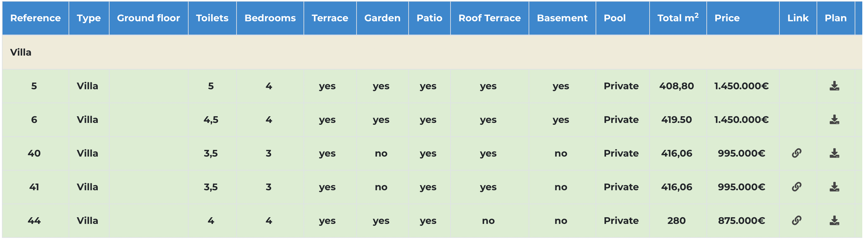Screen dimensions: 868x242
Task: Click the Toilets column header
Action: [212, 18]
